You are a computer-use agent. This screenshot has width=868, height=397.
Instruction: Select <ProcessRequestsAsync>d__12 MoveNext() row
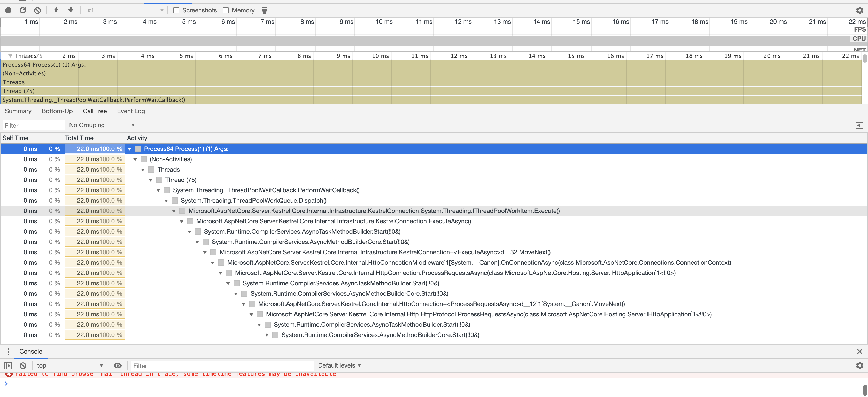click(434, 304)
